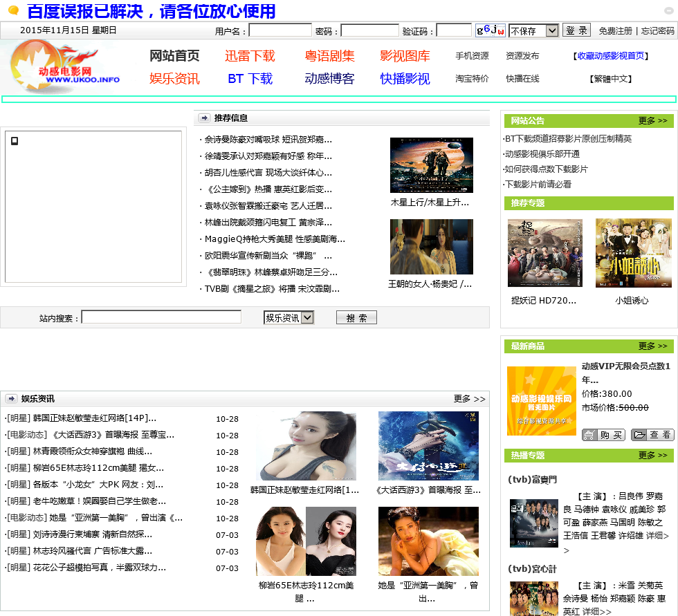Click 更多 in the 娱乐资讯 section header
The image size is (678, 616).
pos(470,399)
